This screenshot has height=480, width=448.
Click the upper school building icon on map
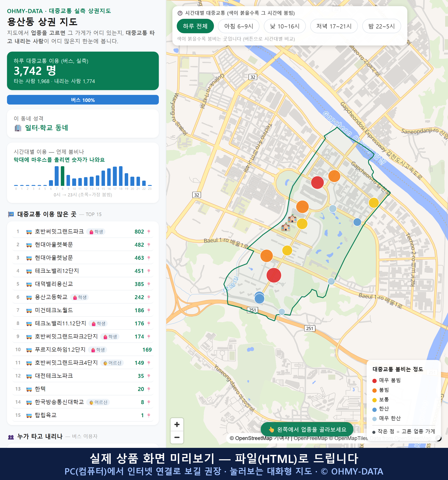(x=292, y=218)
